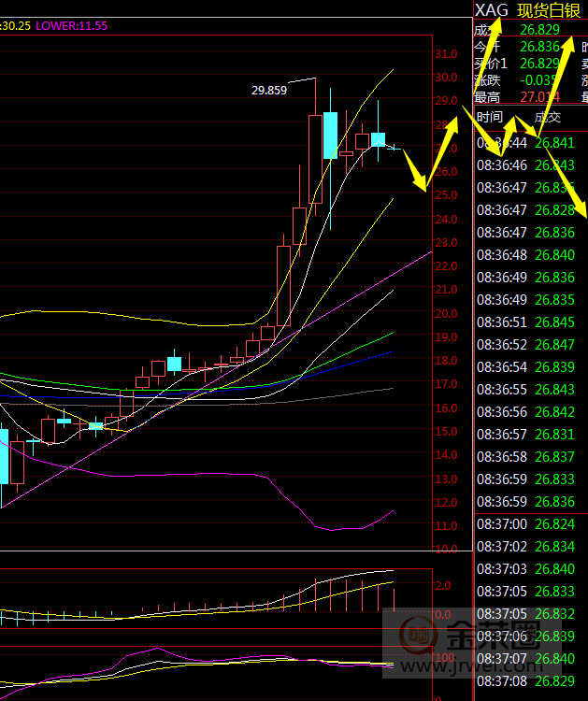Click the 26.847 trade price
Viewport: 588px width, 701px height.
coord(554,345)
